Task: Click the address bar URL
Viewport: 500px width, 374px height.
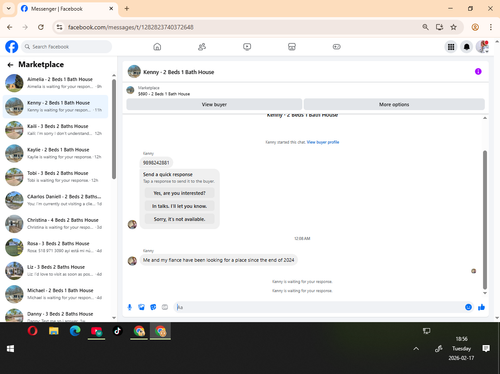Action: pos(131,27)
